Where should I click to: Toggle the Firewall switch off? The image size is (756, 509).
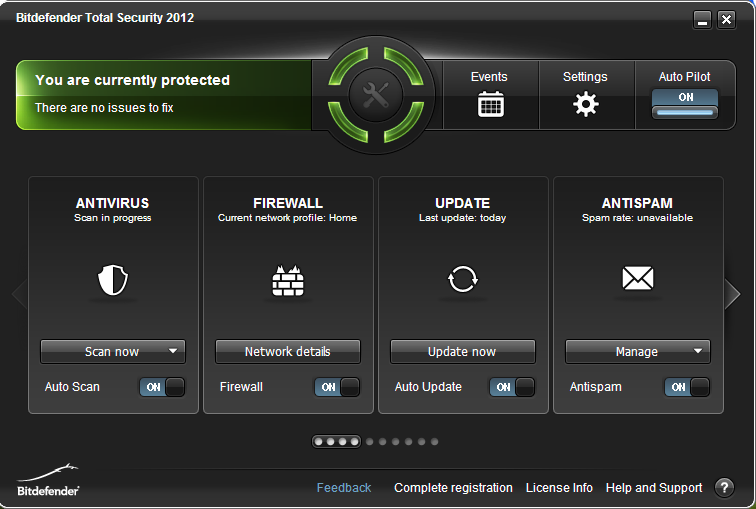tap(337, 387)
